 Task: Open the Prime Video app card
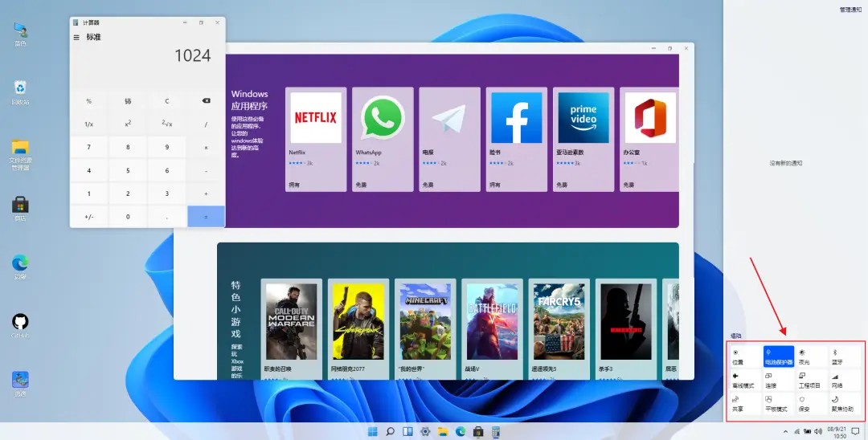click(583, 139)
